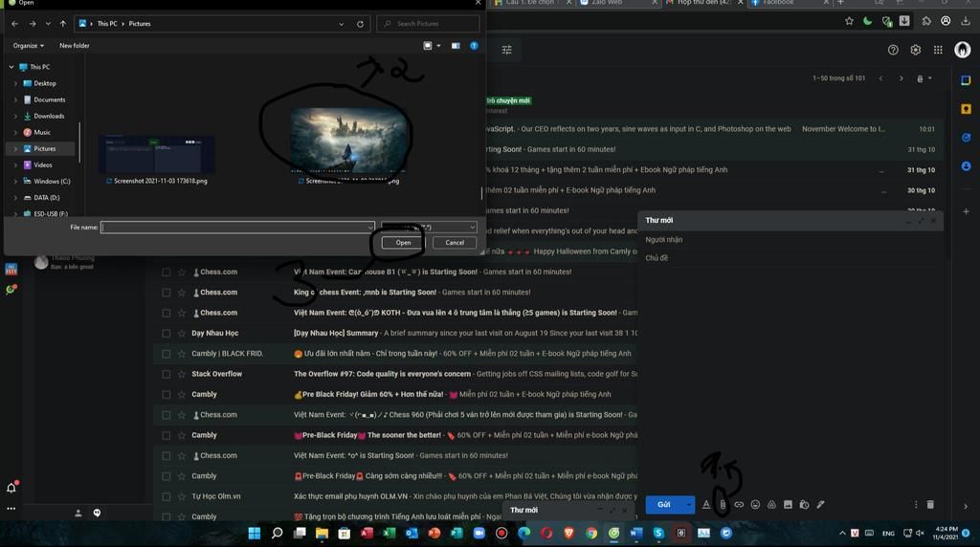Open the green moon dark-mode extension
The image size is (980, 547).
point(867,21)
